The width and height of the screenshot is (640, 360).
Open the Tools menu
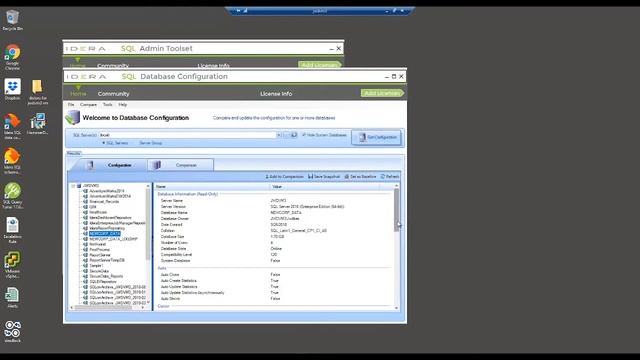tap(107, 105)
